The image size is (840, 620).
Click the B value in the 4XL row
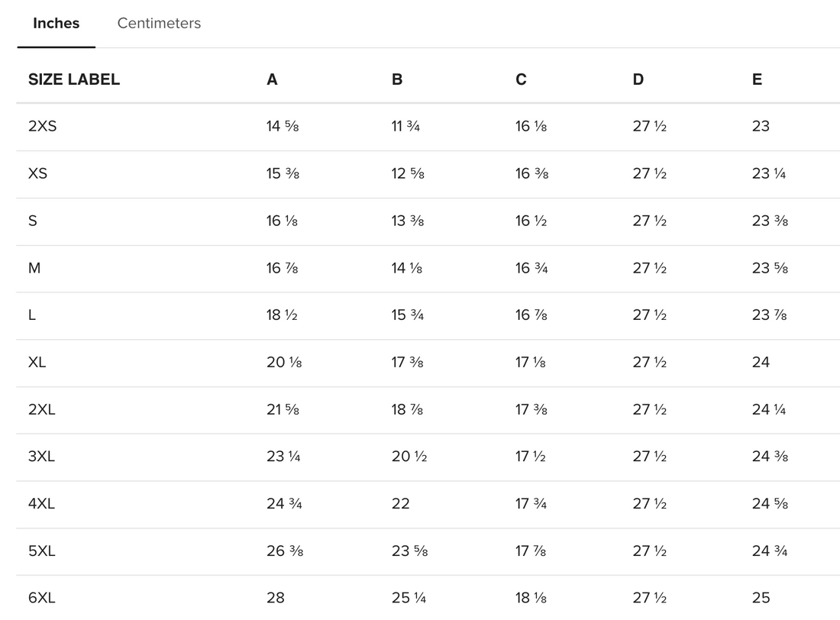click(x=400, y=504)
